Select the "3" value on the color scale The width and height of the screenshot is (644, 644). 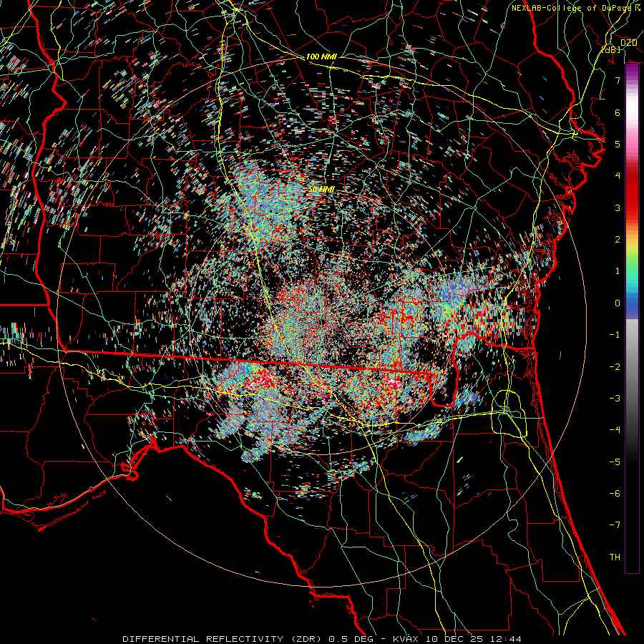coord(618,208)
